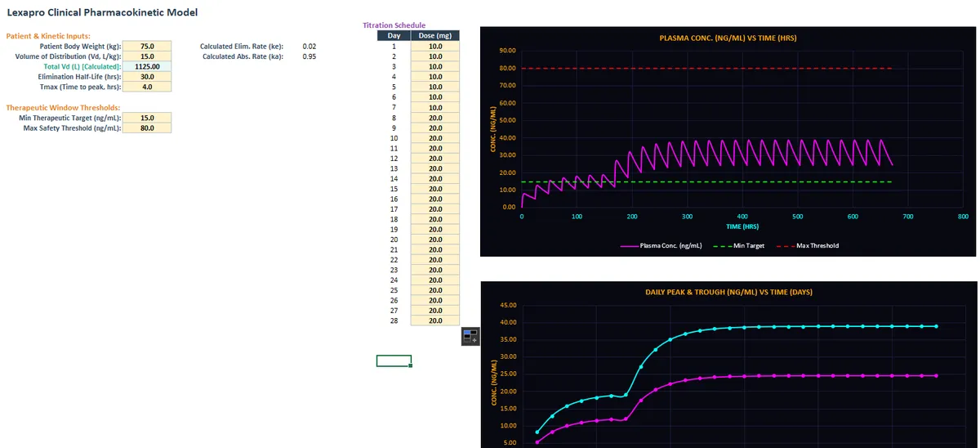Select the Dose (mg) column header

(434, 36)
